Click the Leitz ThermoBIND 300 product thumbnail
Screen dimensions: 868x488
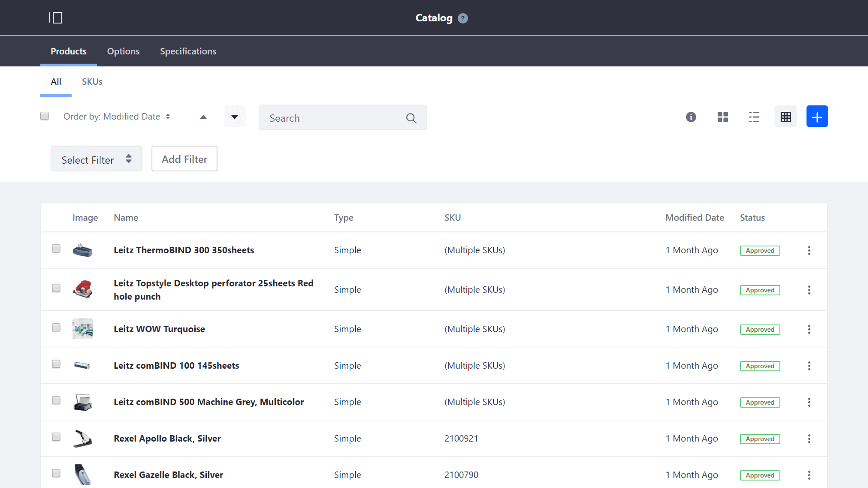[83, 250]
